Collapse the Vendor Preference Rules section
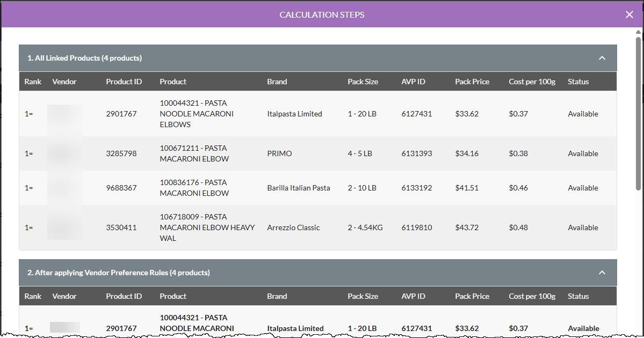 click(x=602, y=273)
